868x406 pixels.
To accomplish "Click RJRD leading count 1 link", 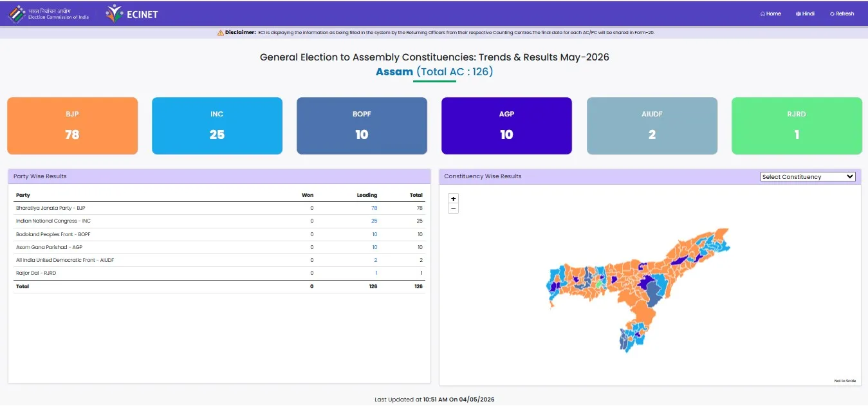I will [x=376, y=273].
